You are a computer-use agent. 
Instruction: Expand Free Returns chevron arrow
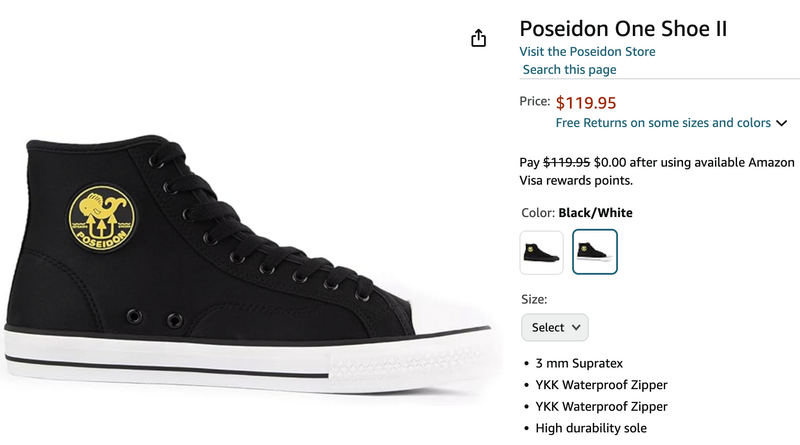click(781, 123)
